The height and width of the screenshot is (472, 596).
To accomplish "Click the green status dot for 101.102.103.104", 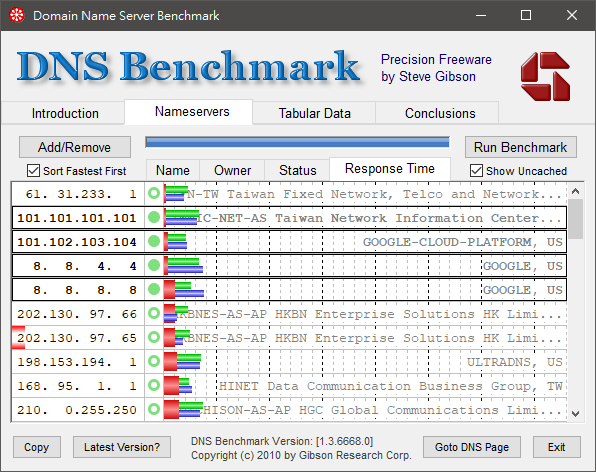I will 154,242.
